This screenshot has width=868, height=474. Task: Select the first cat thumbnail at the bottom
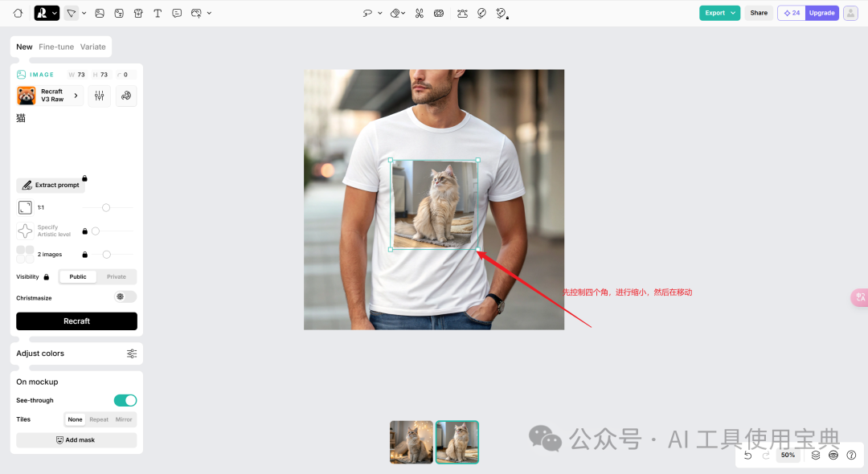411,442
